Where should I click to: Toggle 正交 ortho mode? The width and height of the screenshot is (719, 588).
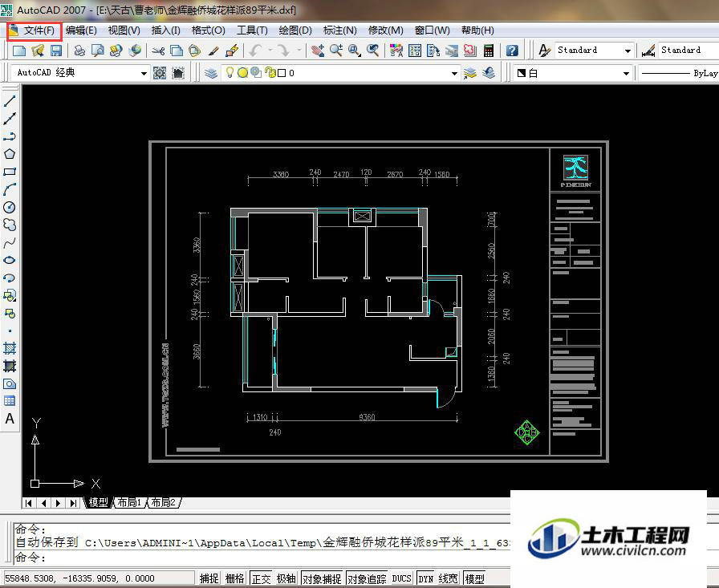pos(261,579)
